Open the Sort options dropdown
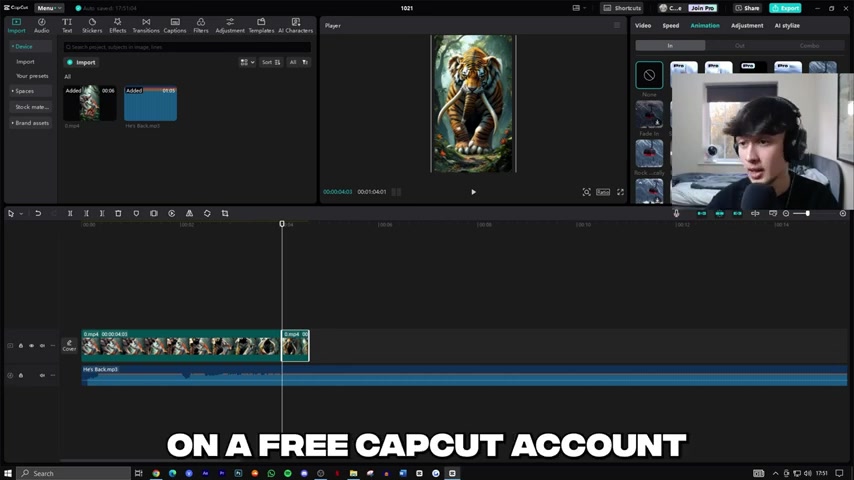 click(x=271, y=62)
